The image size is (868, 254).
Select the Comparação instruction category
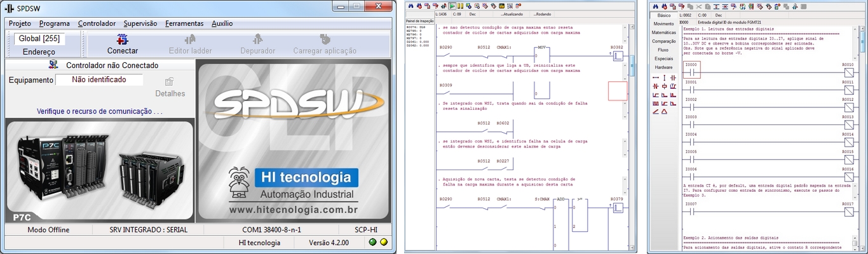663,41
